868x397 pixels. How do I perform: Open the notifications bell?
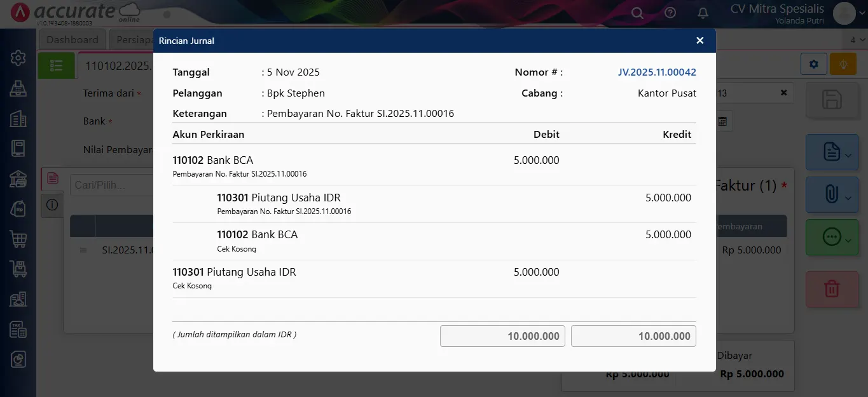pos(703,13)
